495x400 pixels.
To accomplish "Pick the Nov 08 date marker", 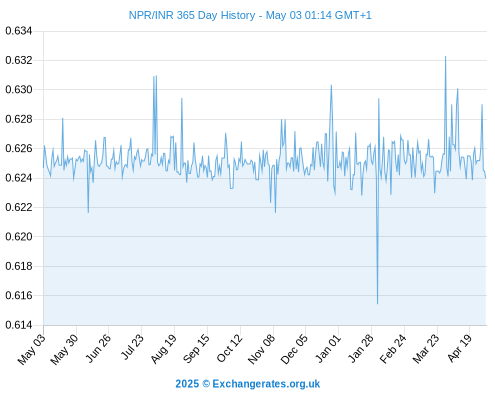I will (x=262, y=349).
